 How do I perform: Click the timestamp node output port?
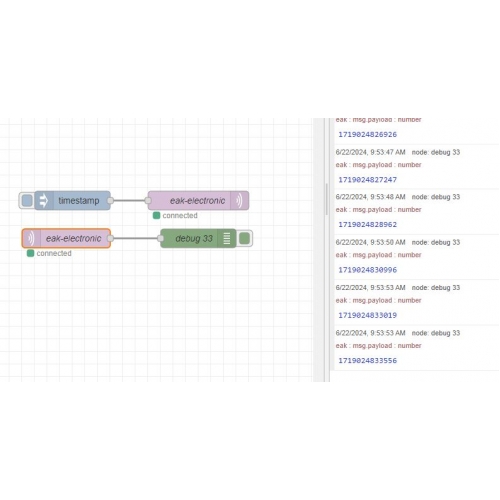coord(110,201)
